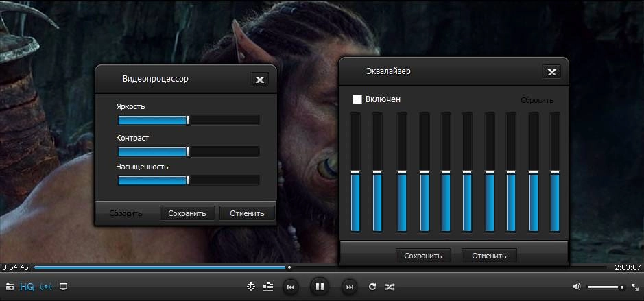Skip to the previous track

290,287
